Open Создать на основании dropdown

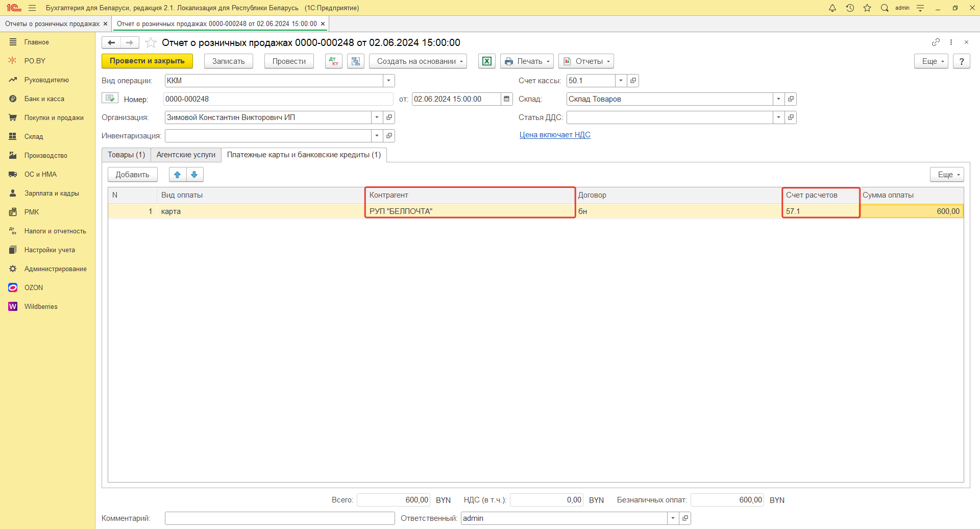coord(418,61)
